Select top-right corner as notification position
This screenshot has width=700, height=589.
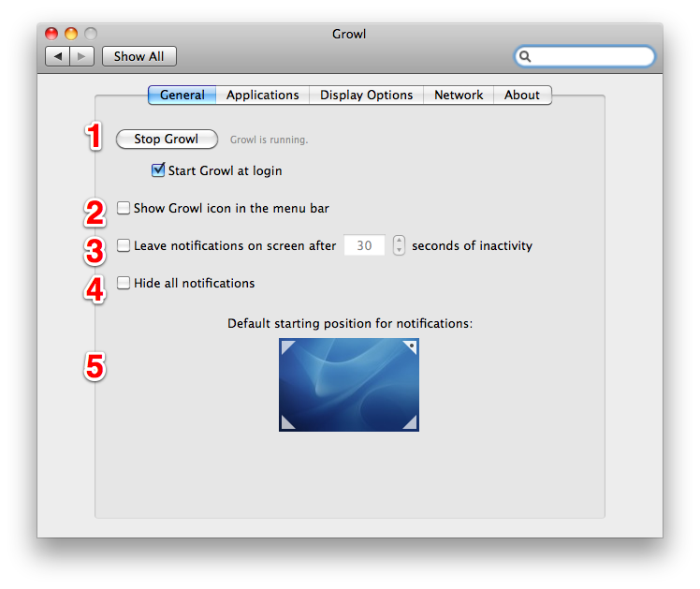coord(410,347)
